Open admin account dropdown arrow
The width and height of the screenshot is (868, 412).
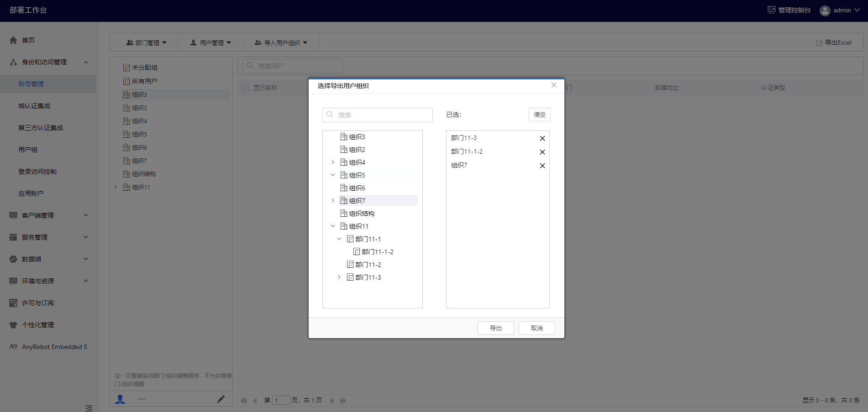[857, 10]
